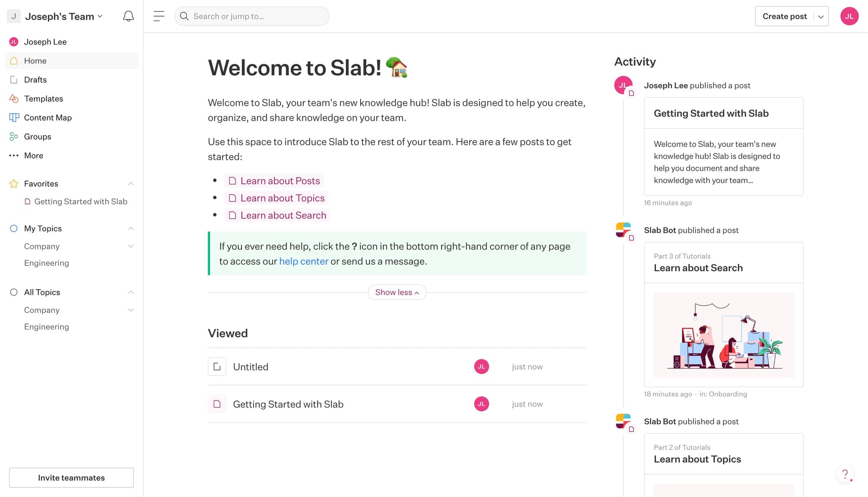Click inside the search bar
The height and width of the screenshot is (497, 868).
252,16
